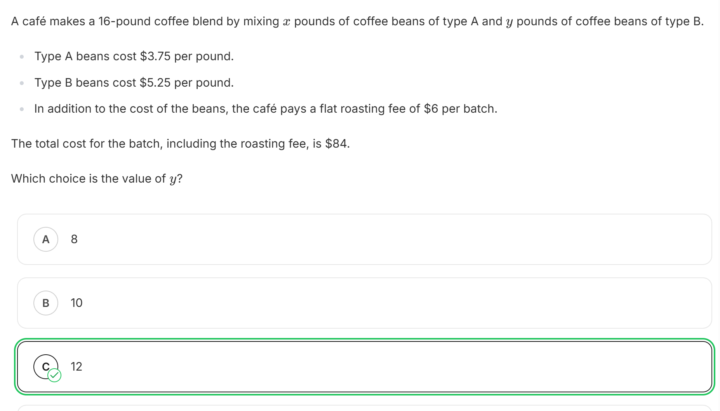
Task: Click the partially visible fourth answer card
Action: click(364, 407)
